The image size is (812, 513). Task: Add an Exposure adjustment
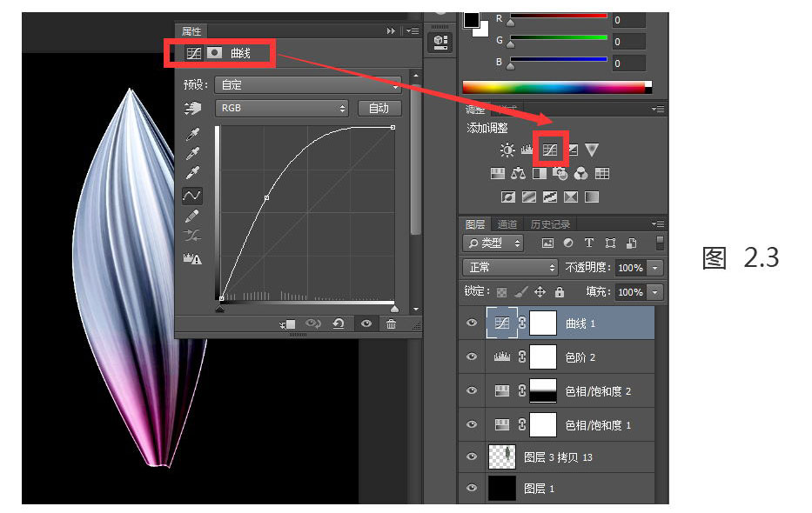573,150
